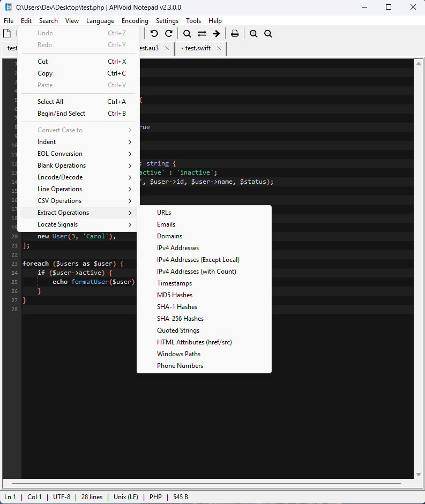Click the horizontal scrollbar track
The width and height of the screenshot is (425, 504).
point(206,484)
